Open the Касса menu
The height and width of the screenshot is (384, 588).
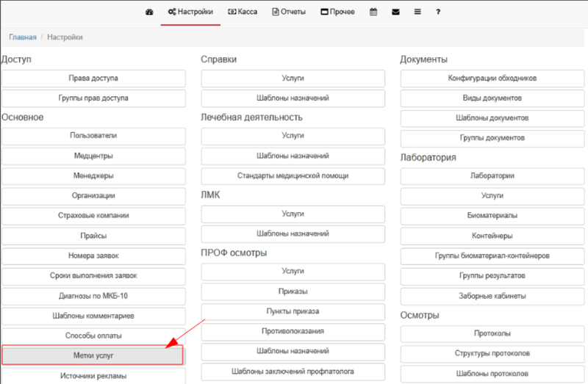click(243, 12)
